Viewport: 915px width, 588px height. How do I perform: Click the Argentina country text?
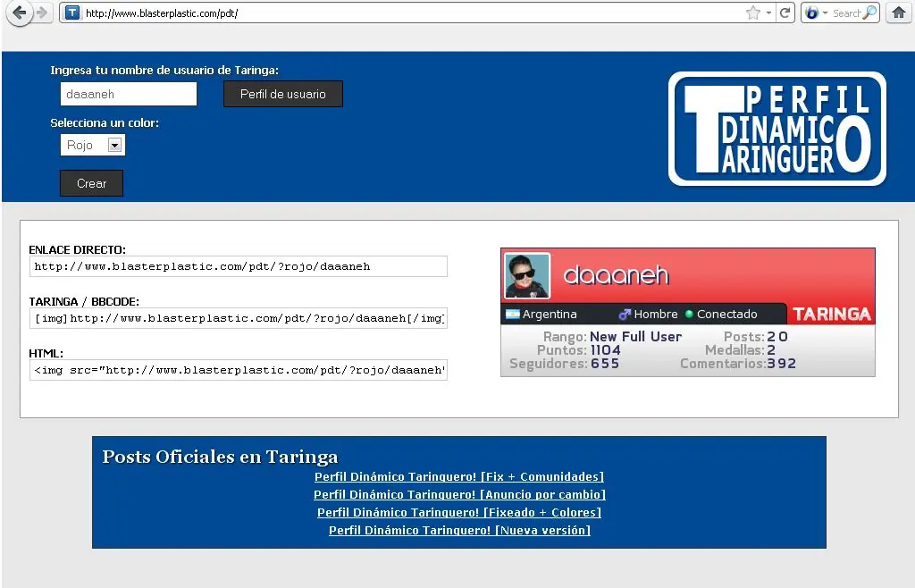[x=550, y=315]
